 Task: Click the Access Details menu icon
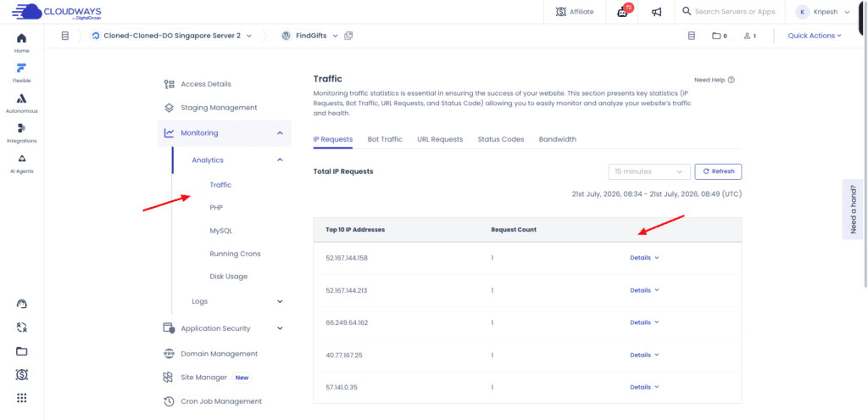[170, 84]
